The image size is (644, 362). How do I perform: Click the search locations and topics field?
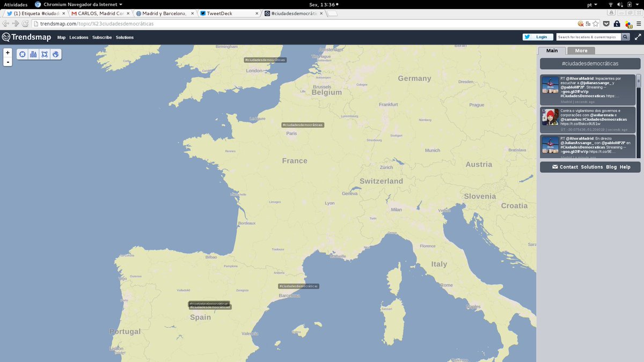(x=589, y=37)
